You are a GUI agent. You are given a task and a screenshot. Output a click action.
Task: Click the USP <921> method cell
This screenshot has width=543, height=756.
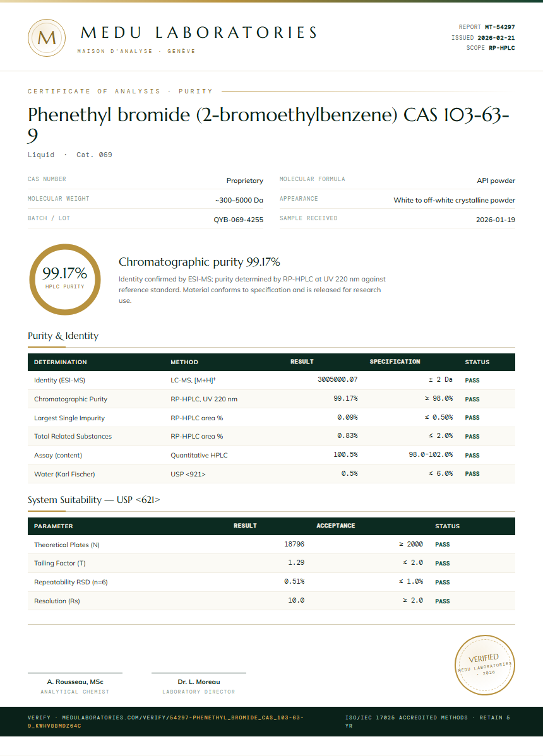pos(188,474)
